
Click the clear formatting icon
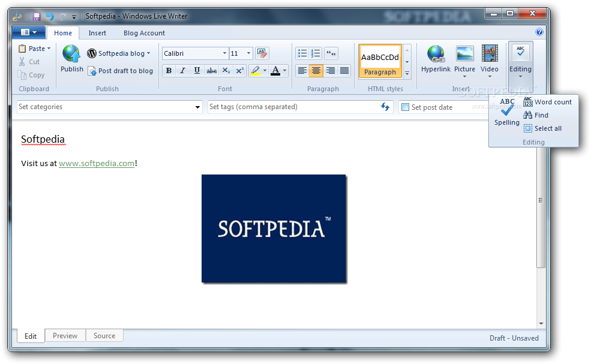click(262, 53)
